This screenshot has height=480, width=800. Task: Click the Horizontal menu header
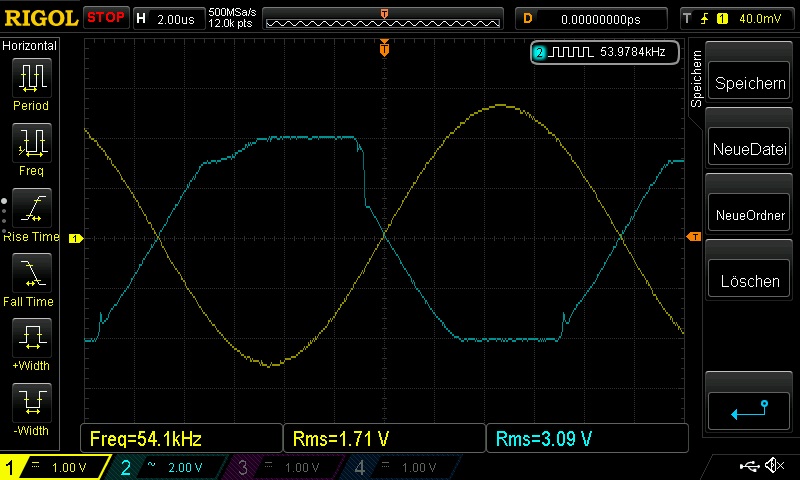click(30, 46)
